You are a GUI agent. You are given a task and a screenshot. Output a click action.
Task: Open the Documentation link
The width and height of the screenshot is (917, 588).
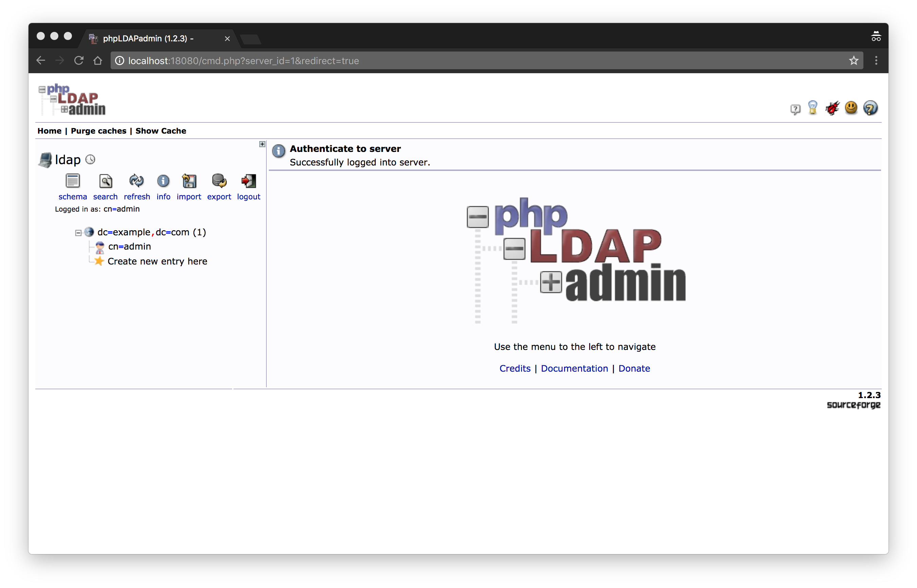pyautogui.click(x=574, y=369)
